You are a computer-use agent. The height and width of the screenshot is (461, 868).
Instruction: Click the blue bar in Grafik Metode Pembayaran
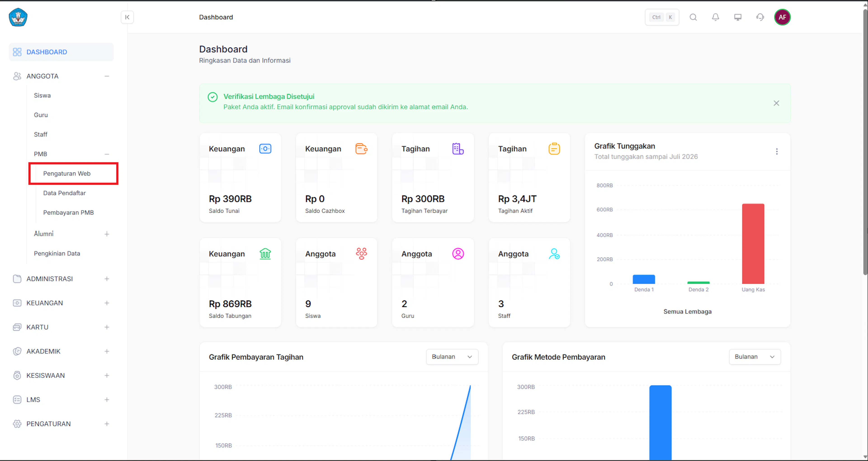pos(660,423)
